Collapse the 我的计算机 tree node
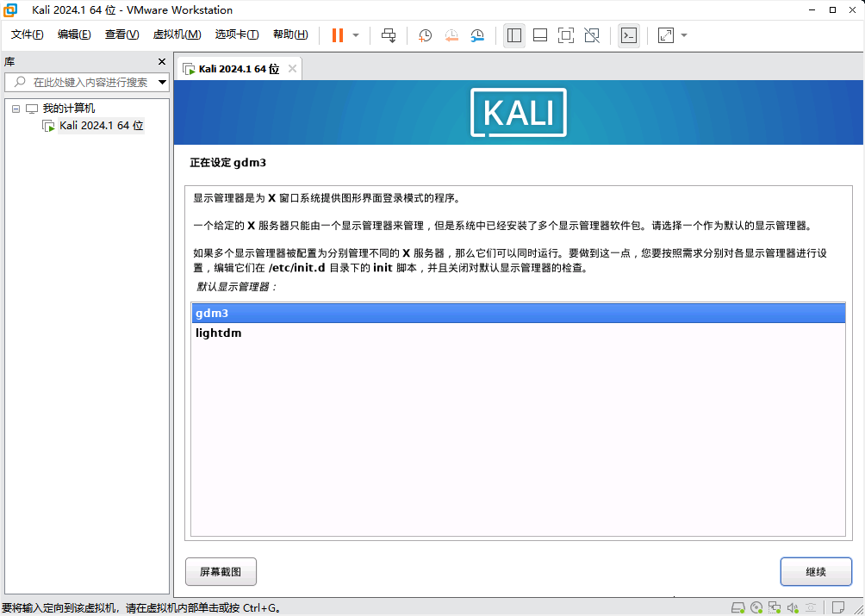Image resolution: width=865 pixels, height=616 pixels. [x=16, y=109]
